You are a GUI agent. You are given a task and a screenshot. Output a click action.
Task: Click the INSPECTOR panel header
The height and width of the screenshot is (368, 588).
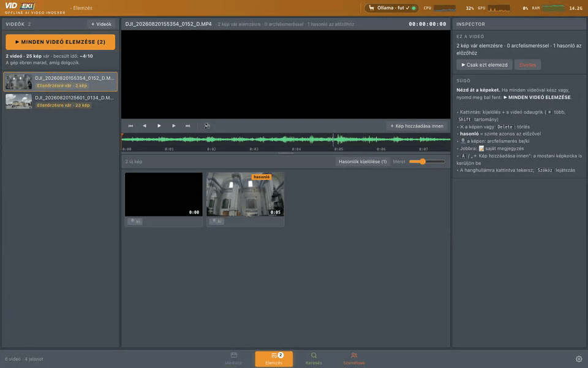click(x=470, y=24)
